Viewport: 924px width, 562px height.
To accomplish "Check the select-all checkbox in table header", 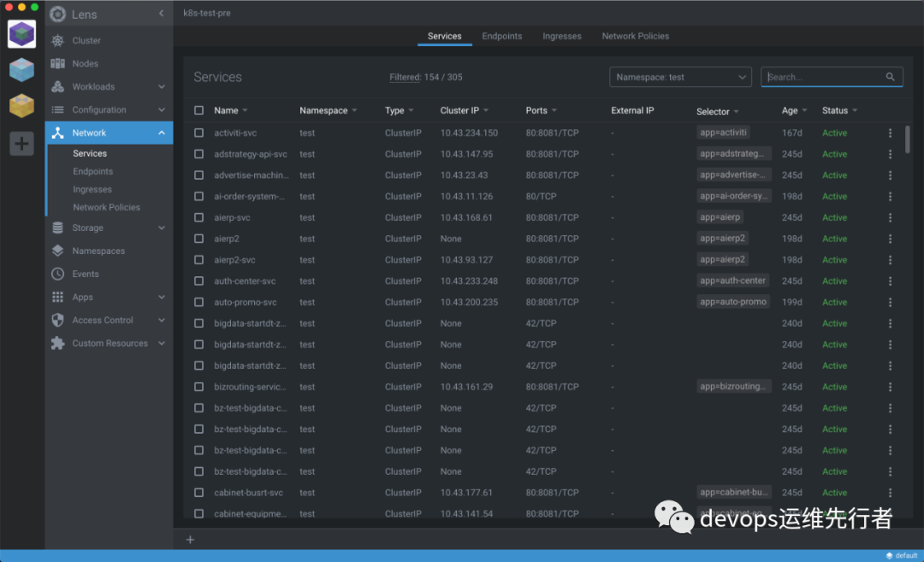I will (199, 110).
